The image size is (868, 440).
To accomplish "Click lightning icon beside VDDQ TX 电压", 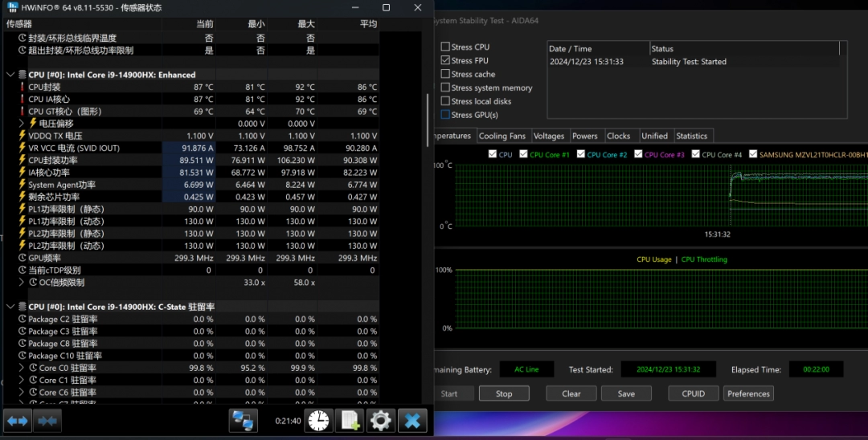I will 23,136.
